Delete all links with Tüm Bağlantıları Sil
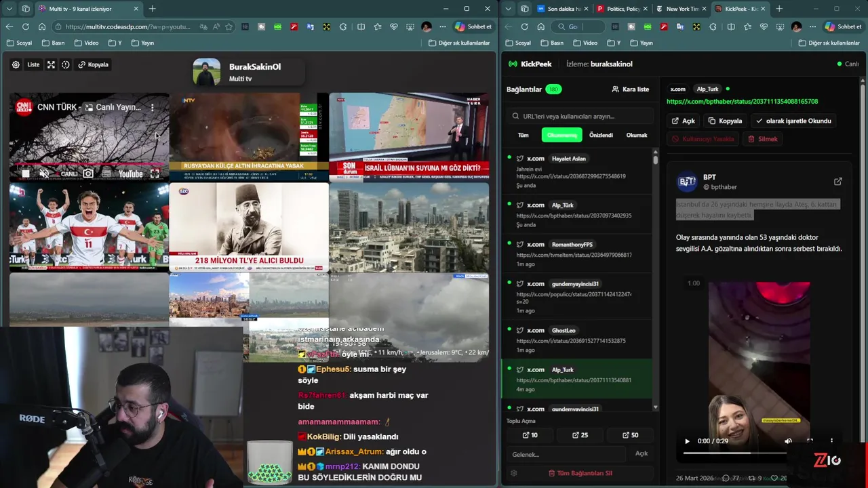 pos(580,473)
